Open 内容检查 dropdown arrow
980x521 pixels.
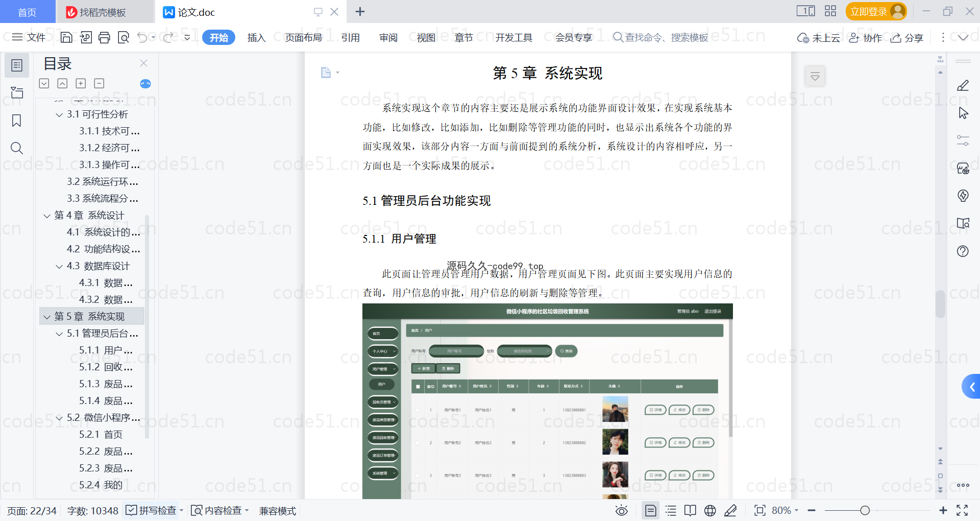[247, 510]
